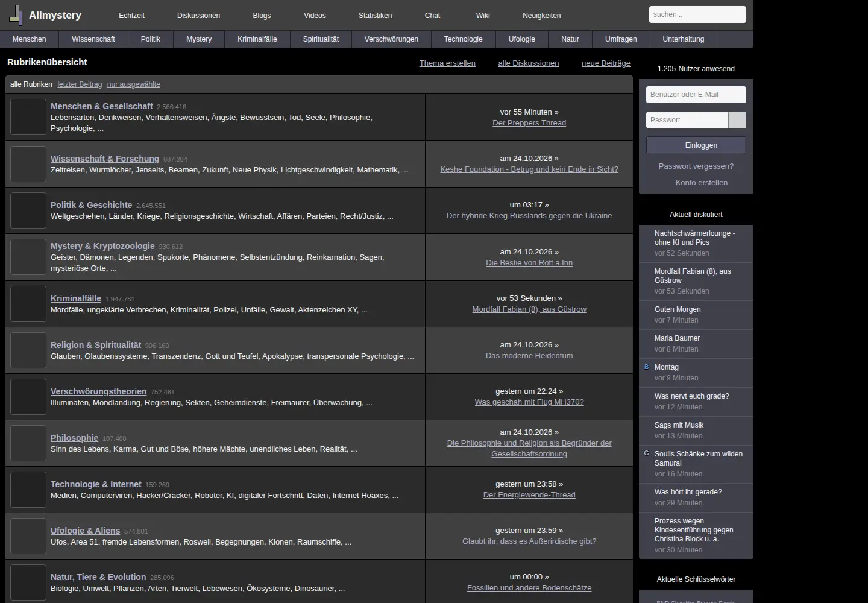Select the Wissenschaft category tab
Screen dimensions: 868x603
pos(93,39)
